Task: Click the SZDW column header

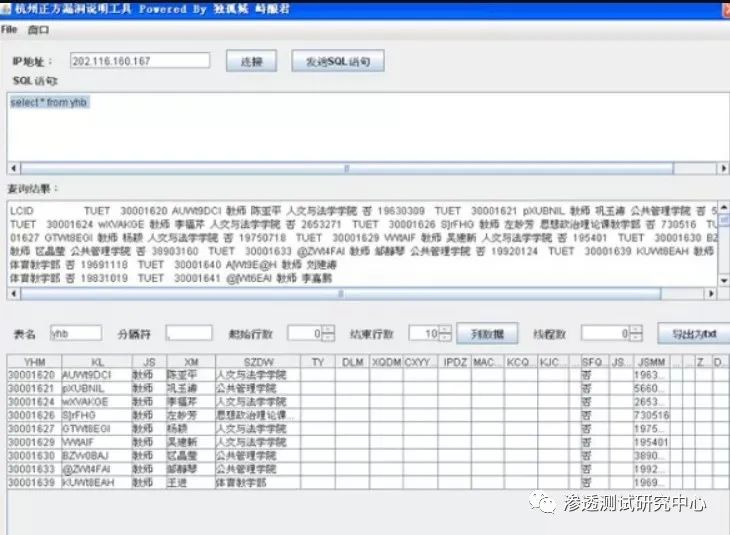Action: coord(258,362)
